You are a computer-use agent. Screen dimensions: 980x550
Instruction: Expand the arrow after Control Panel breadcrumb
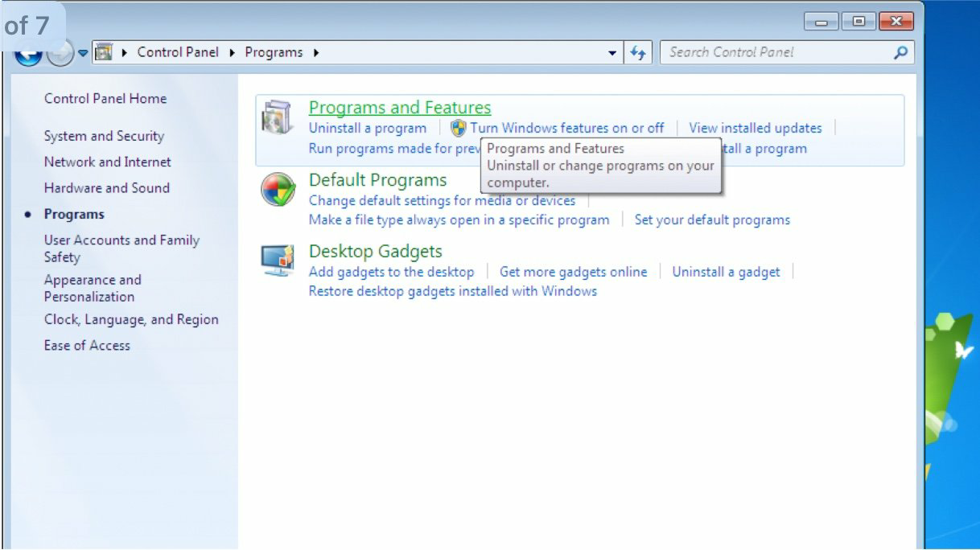(233, 53)
